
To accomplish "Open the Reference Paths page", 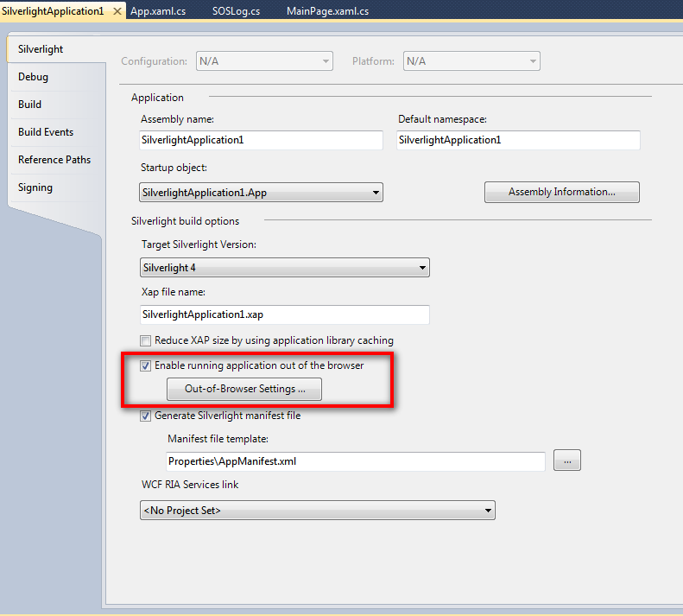I will coord(57,160).
